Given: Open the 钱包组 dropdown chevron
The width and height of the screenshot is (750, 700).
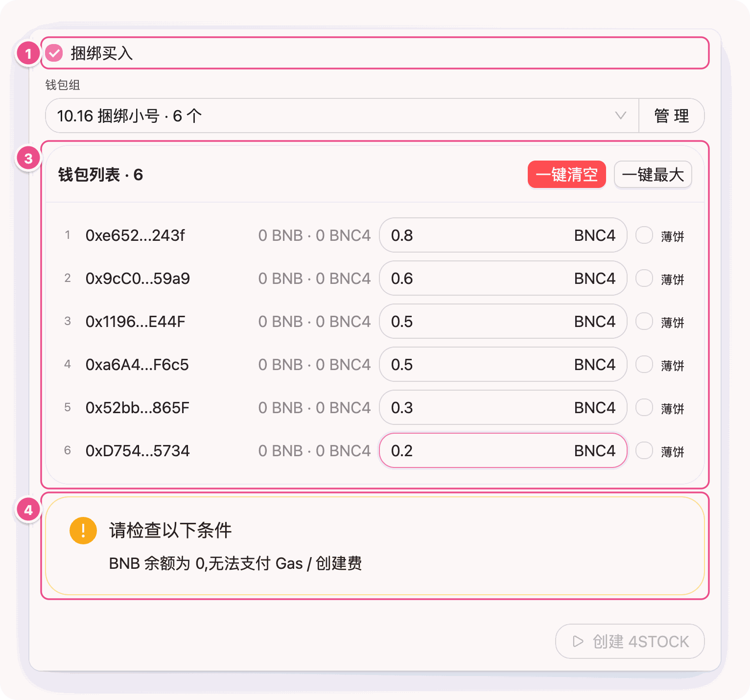Looking at the screenshot, I should [620, 116].
